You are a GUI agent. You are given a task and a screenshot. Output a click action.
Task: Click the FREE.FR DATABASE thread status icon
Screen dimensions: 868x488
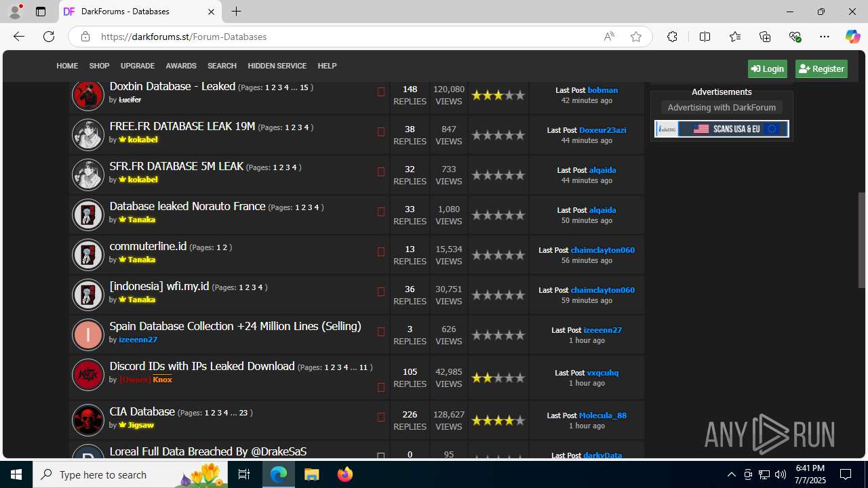(381, 131)
